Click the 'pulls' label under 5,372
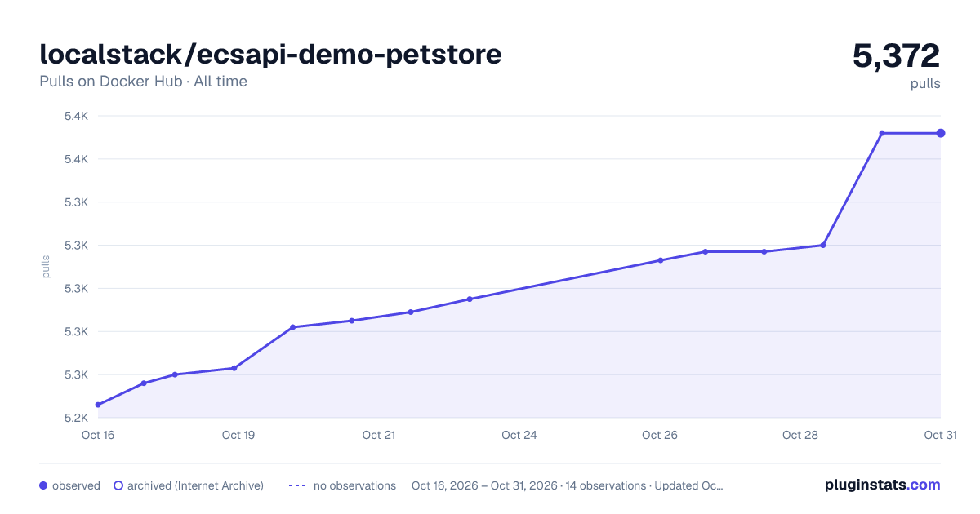Screen dimensions: 980x514 [925, 83]
